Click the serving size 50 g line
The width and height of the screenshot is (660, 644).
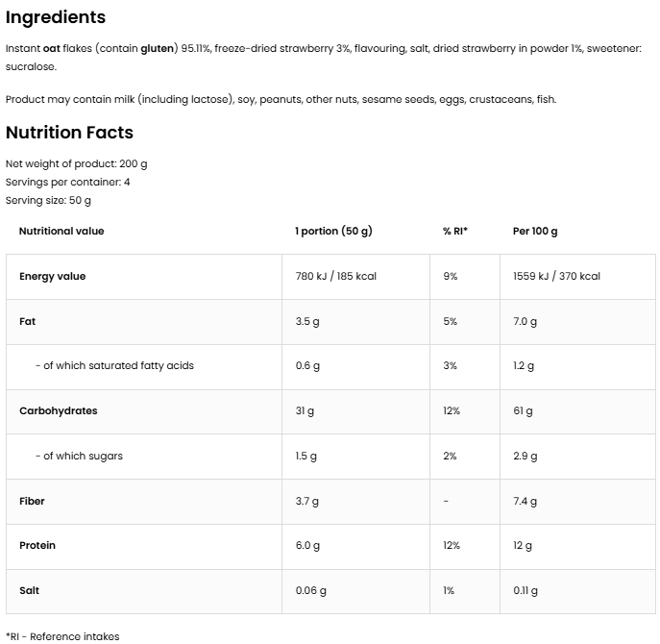pos(49,200)
